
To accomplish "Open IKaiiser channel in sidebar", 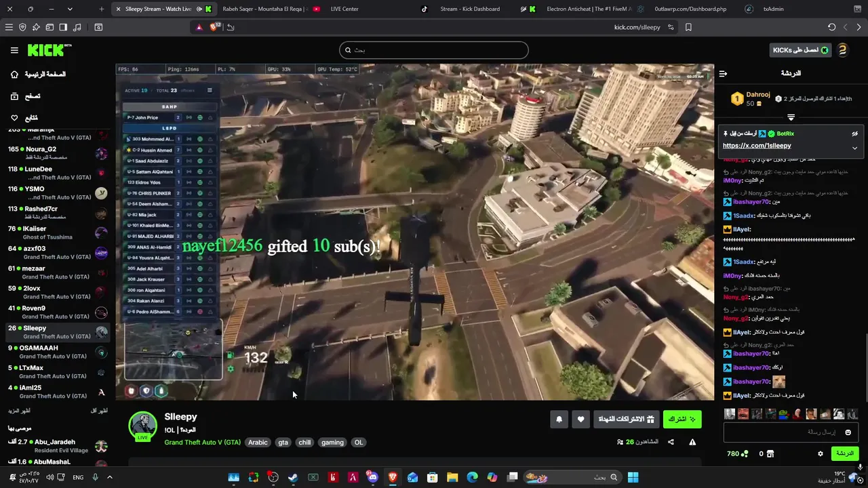I will point(58,232).
